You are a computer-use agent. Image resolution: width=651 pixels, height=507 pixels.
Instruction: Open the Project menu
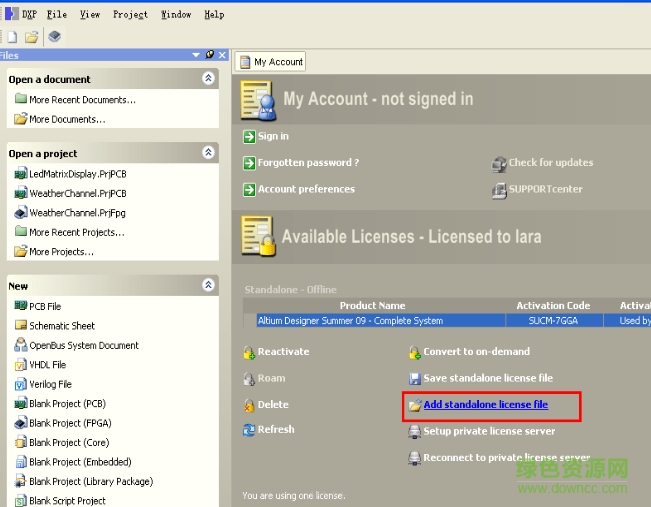click(x=130, y=14)
